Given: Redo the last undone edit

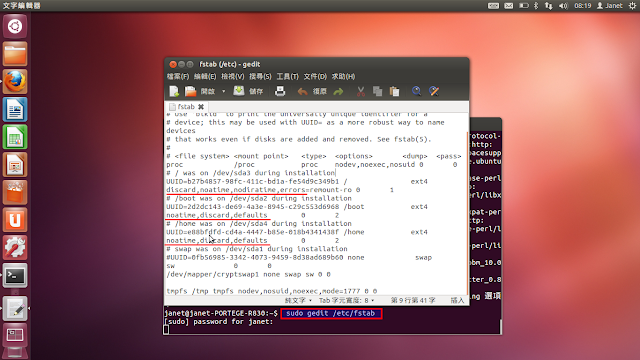Looking at the screenshot, I should click(338, 91).
